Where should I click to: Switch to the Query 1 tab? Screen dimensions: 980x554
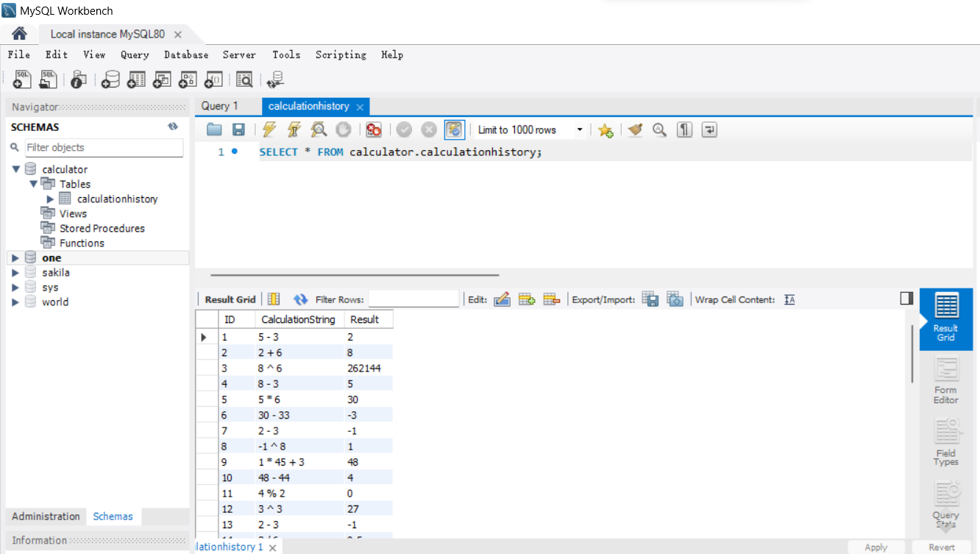220,106
